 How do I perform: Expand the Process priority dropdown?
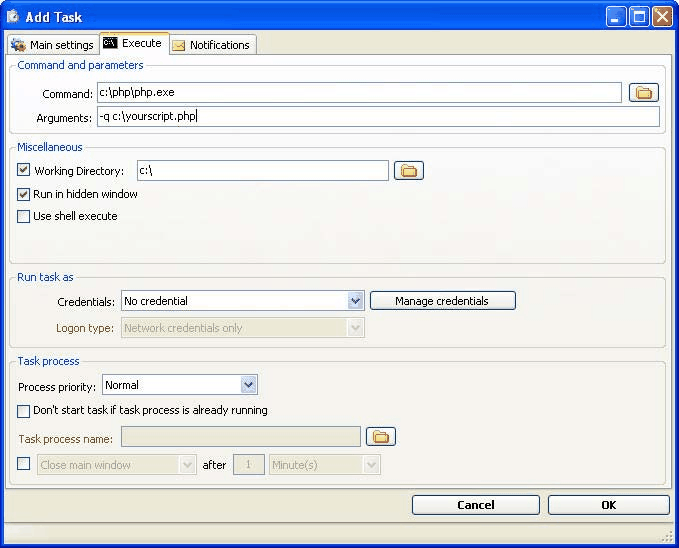point(249,385)
